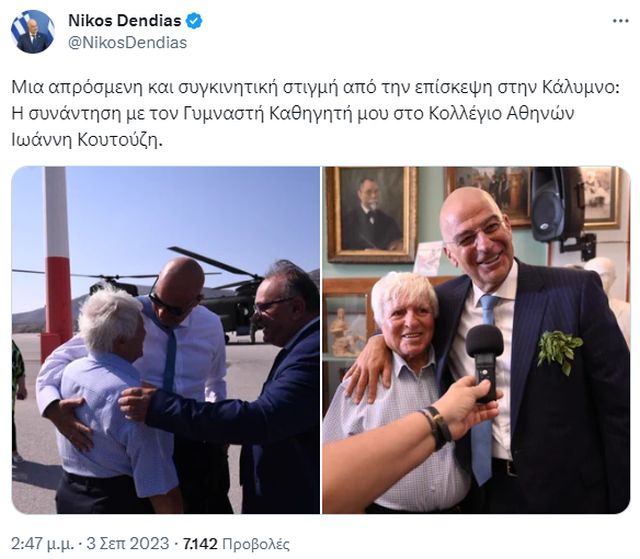Open the @NikosDendias handle link
The height and width of the screenshot is (559, 640).
click(x=127, y=42)
